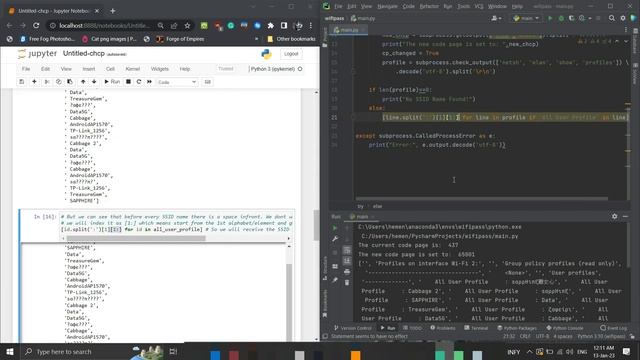This screenshot has height=360, width=640.
Task: Open Jupyter View menu
Action: coord(66,69)
